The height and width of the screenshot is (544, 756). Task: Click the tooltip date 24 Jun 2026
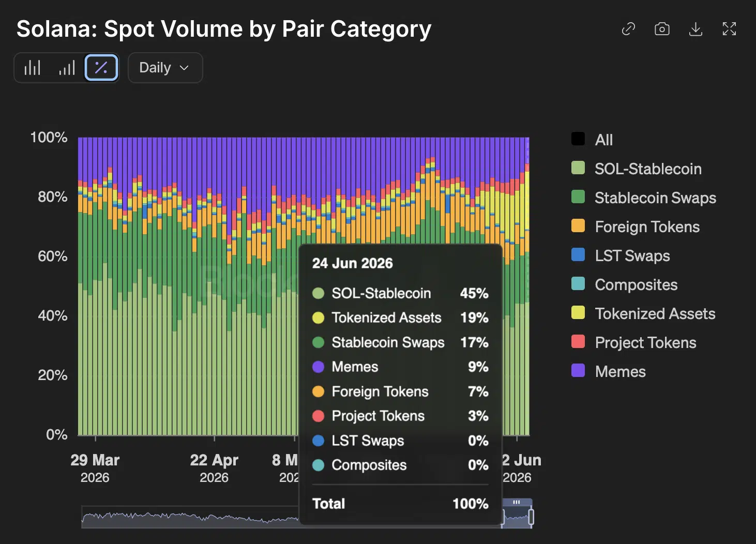(x=353, y=263)
